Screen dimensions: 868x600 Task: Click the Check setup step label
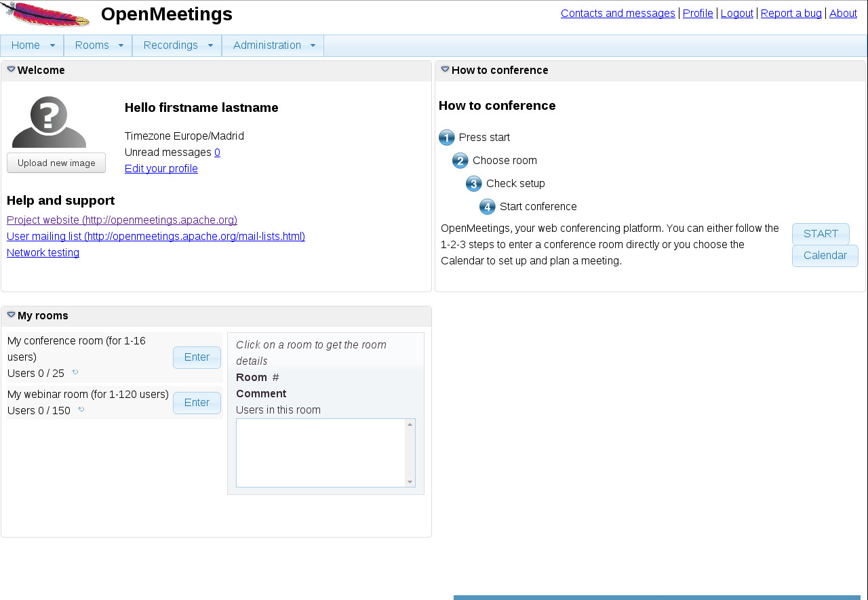(x=515, y=184)
